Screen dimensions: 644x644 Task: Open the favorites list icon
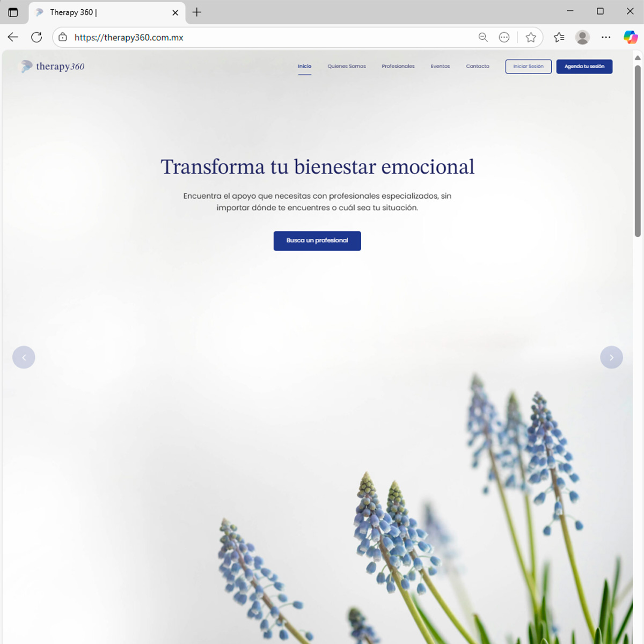[559, 37]
